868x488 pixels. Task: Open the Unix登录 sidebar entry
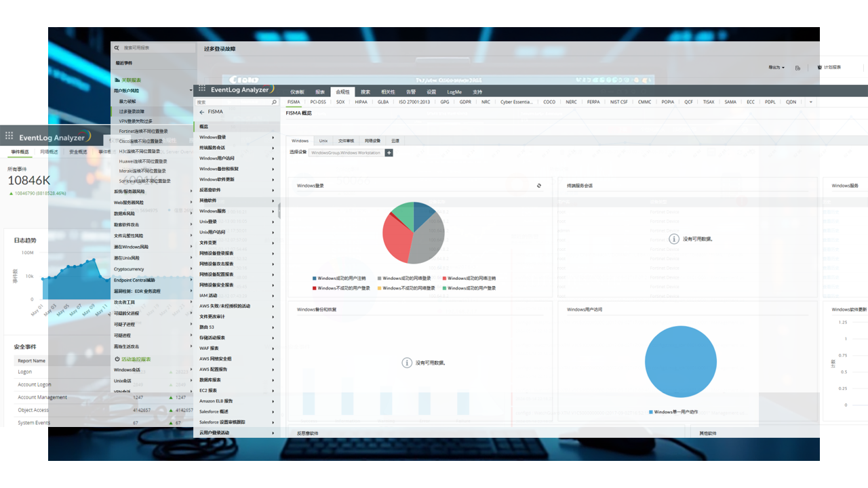point(208,222)
